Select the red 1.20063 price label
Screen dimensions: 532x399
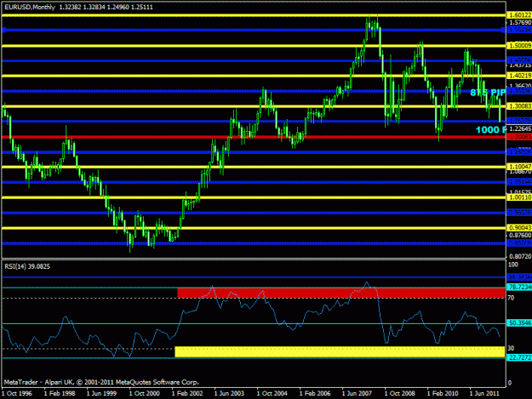click(x=519, y=137)
